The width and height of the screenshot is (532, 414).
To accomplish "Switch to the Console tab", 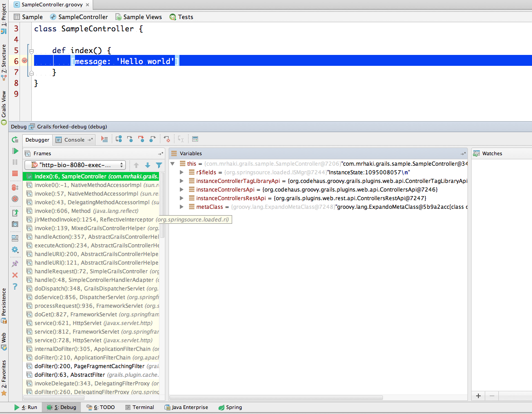I will (x=74, y=140).
